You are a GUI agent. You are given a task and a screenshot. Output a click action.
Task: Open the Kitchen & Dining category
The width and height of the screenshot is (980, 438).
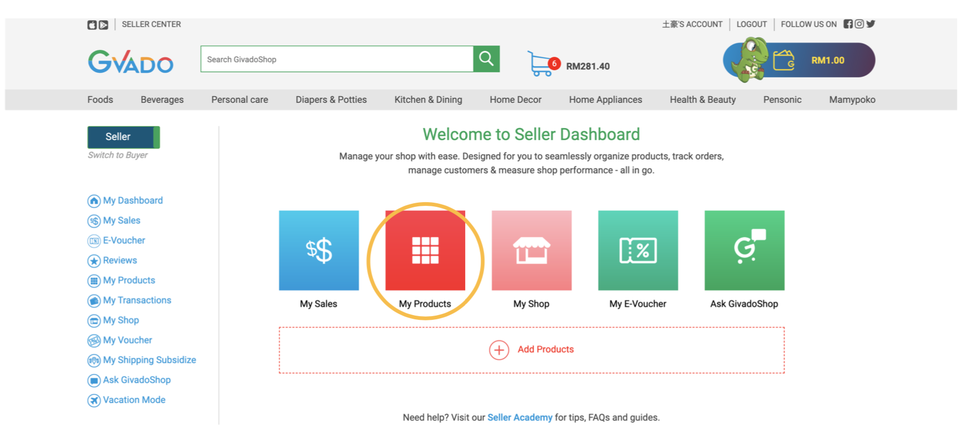pyautogui.click(x=429, y=100)
